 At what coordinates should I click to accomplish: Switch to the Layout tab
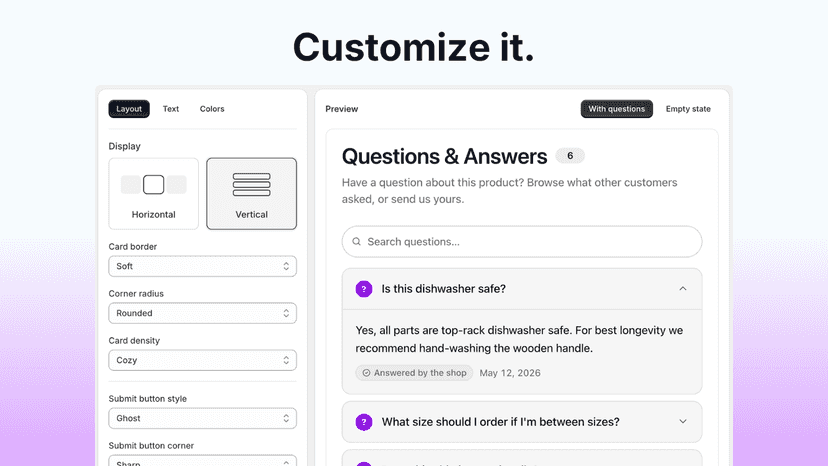pos(129,109)
